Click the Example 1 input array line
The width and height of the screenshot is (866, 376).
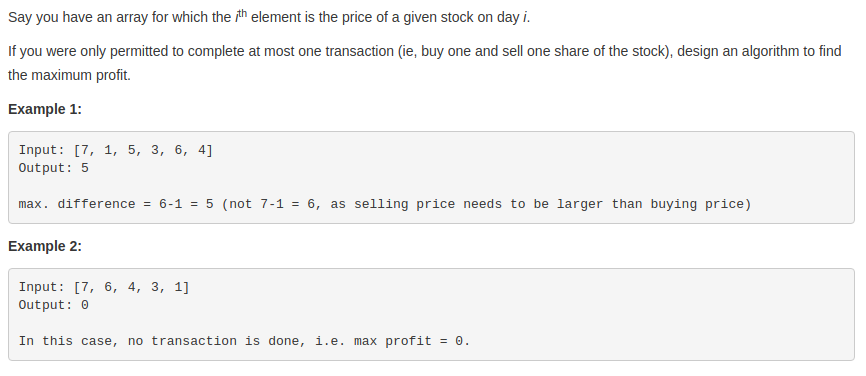[x=115, y=150]
